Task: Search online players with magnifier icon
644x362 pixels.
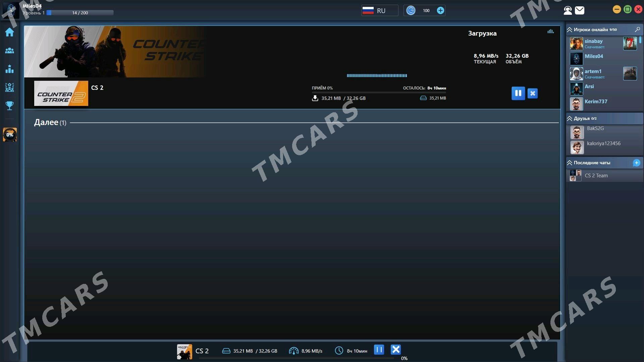Action: (637, 29)
